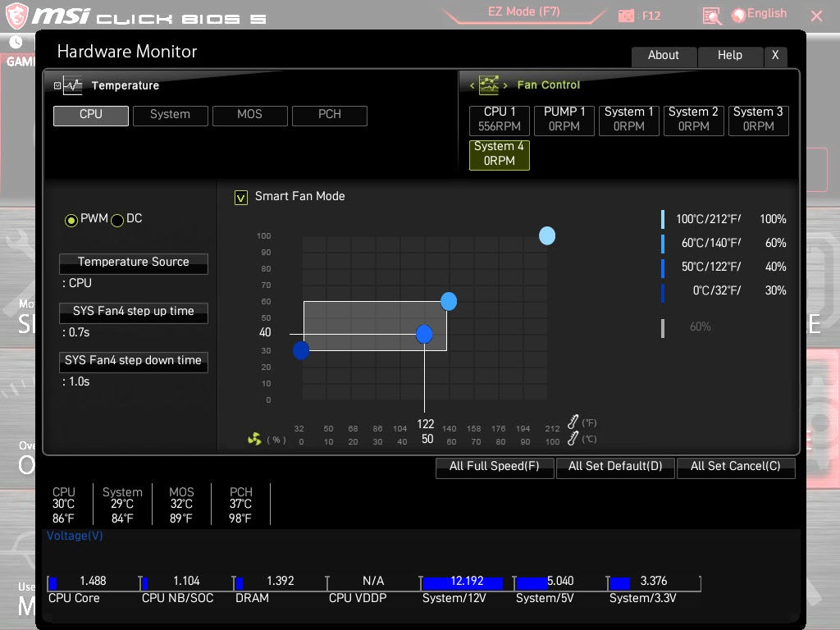840x630 pixels.
Task: Select the PUMP 1 fan
Action: pyautogui.click(x=564, y=120)
